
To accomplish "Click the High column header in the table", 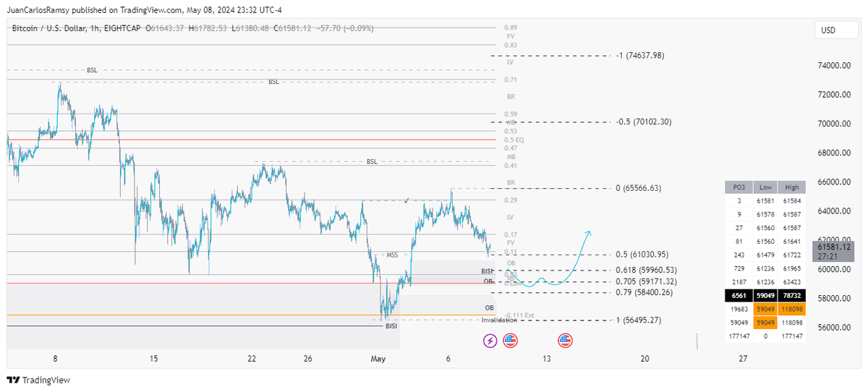I will click(x=792, y=187).
